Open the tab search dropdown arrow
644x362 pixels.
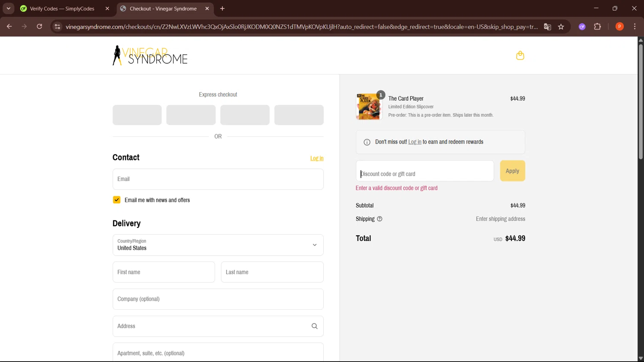tap(8, 9)
